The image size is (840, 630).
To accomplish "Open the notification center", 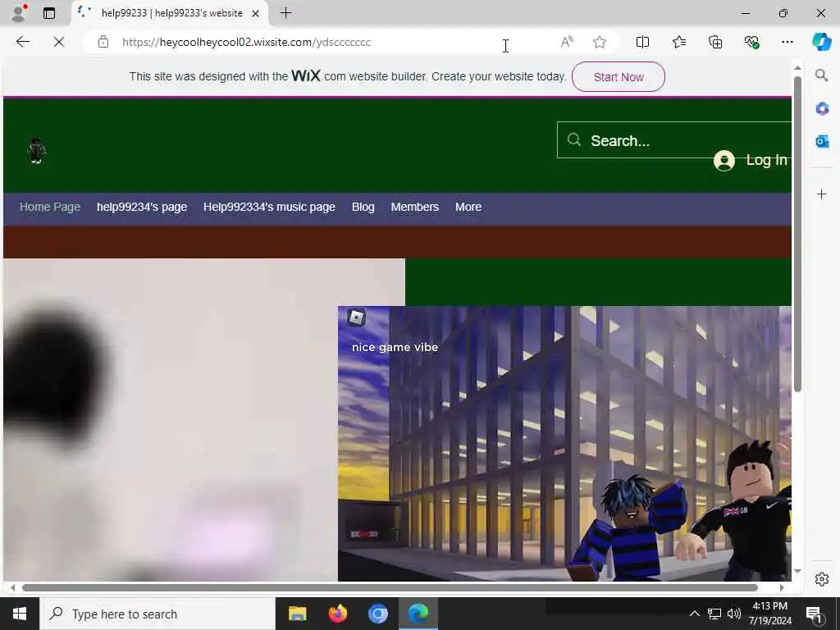I will tap(814, 614).
